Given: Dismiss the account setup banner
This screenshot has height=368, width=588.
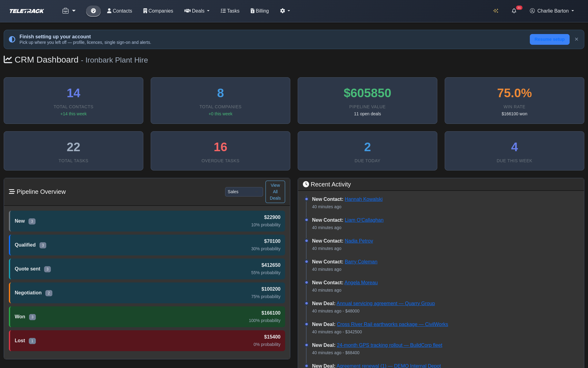Looking at the screenshot, I should [x=576, y=39].
